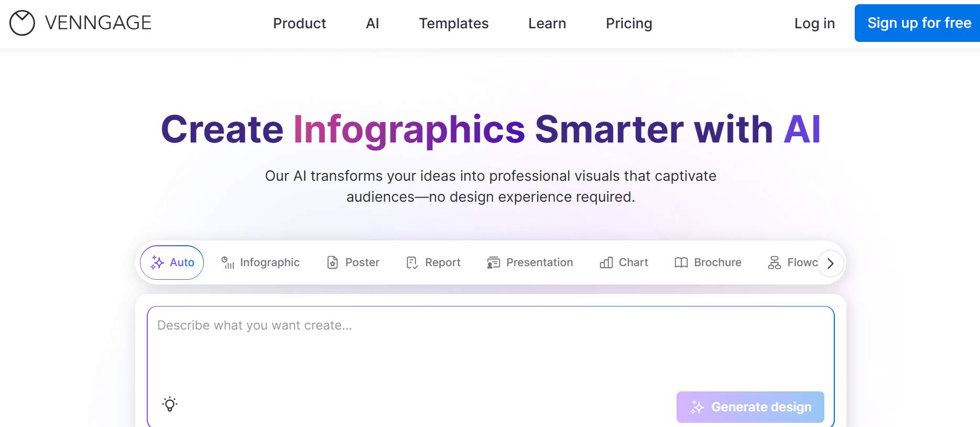The height and width of the screenshot is (427, 980).
Task: Click the lightbulb idea suggestions icon
Action: (170, 404)
